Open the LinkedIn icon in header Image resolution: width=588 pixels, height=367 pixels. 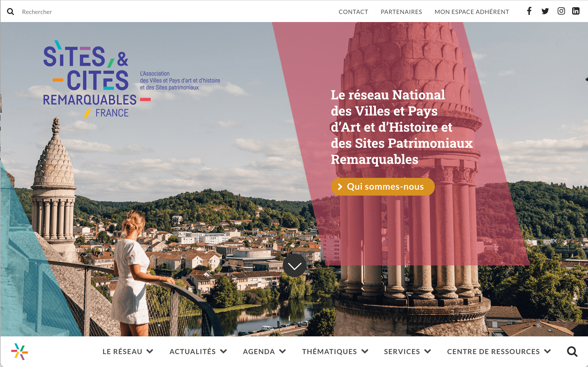[x=576, y=11]
